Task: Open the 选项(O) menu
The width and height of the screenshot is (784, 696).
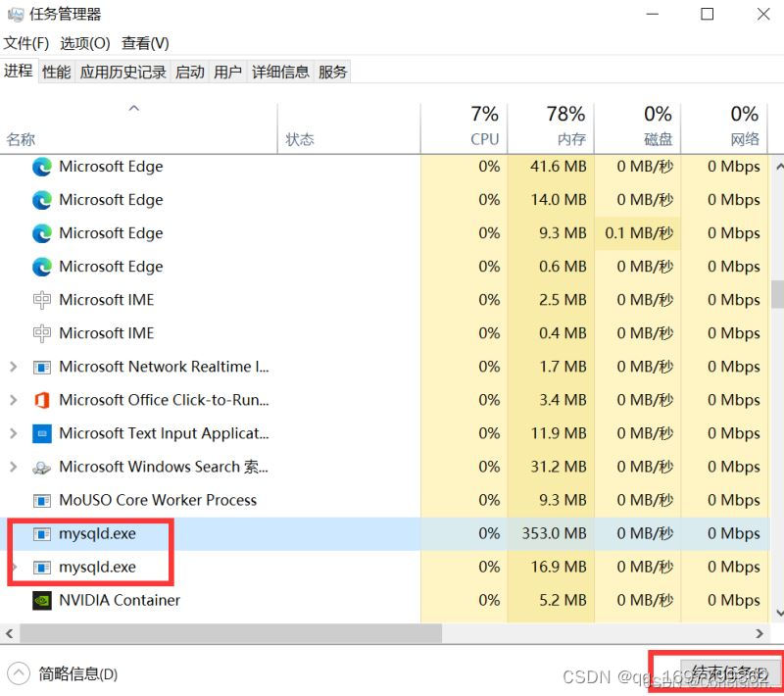Action: click(x=85, y=43)
